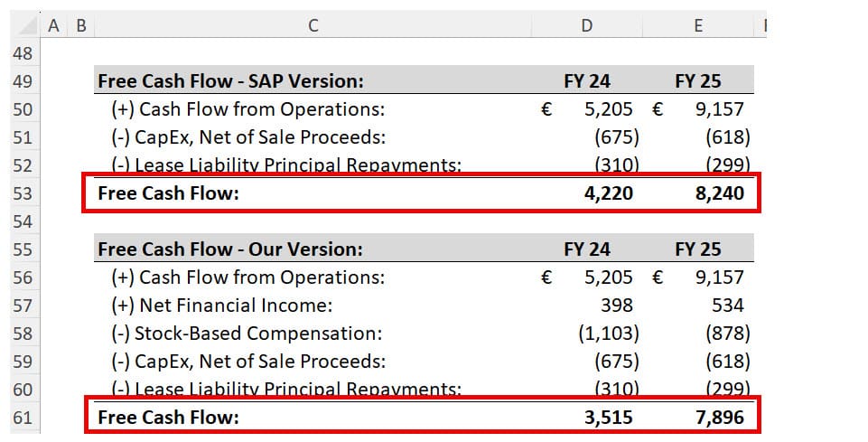
Task: Click Net Financial Income label
Action: tap(222, 306)
